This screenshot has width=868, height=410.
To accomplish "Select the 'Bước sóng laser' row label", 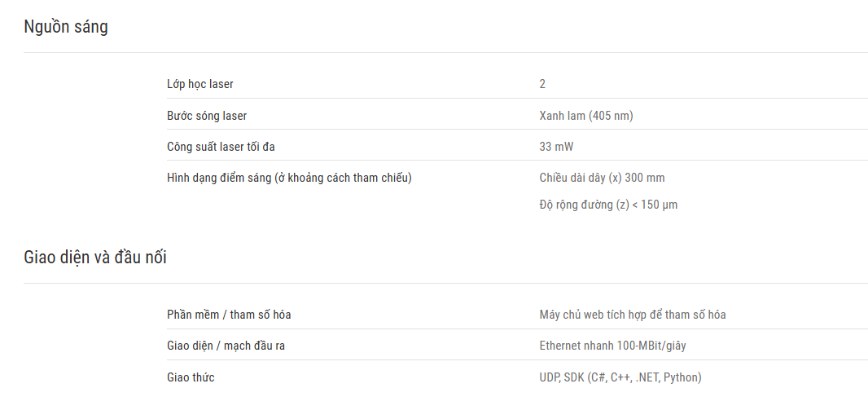I will pos(207,116).
